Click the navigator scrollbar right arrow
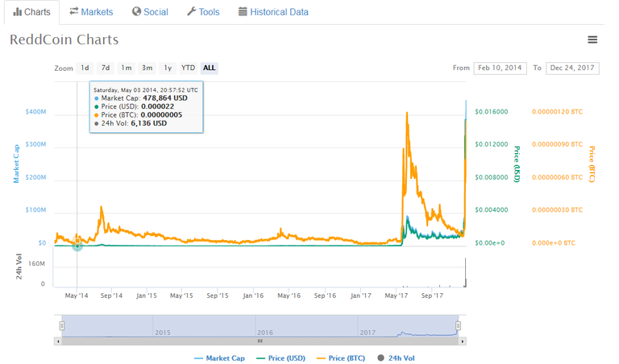Viewport: 619px width, 364px height. (x=463, y=341)
